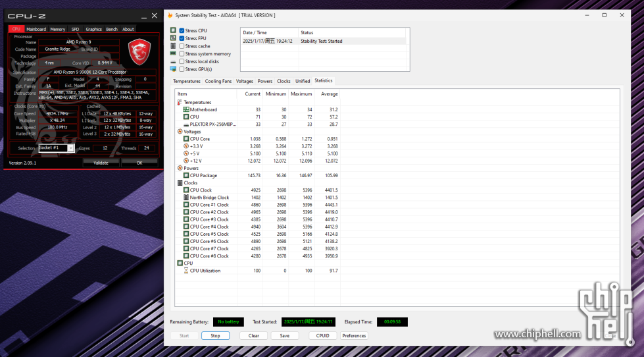Click the Clocks group icon
644x357 pixels.
pos(180,182)
